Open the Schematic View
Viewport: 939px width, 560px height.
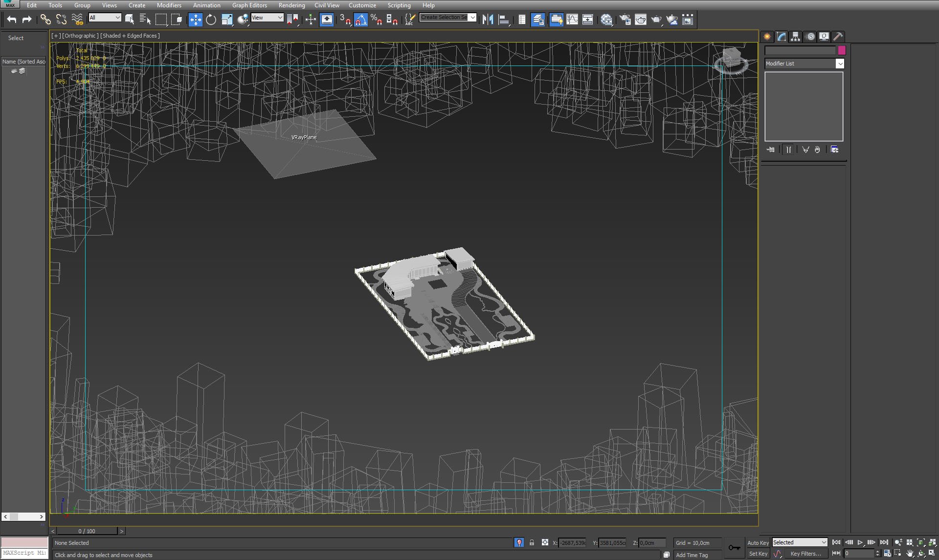coord(587,20)
